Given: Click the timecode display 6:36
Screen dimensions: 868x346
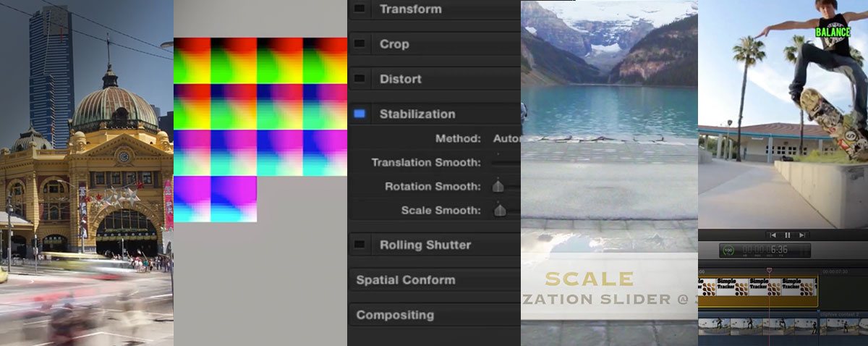Looking at the screenshot, I should [764, 250].
